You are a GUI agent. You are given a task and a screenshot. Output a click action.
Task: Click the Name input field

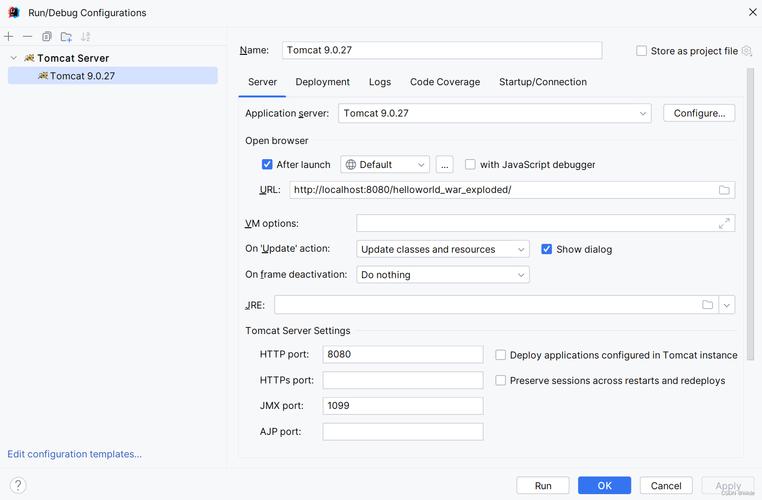[442, 50]
